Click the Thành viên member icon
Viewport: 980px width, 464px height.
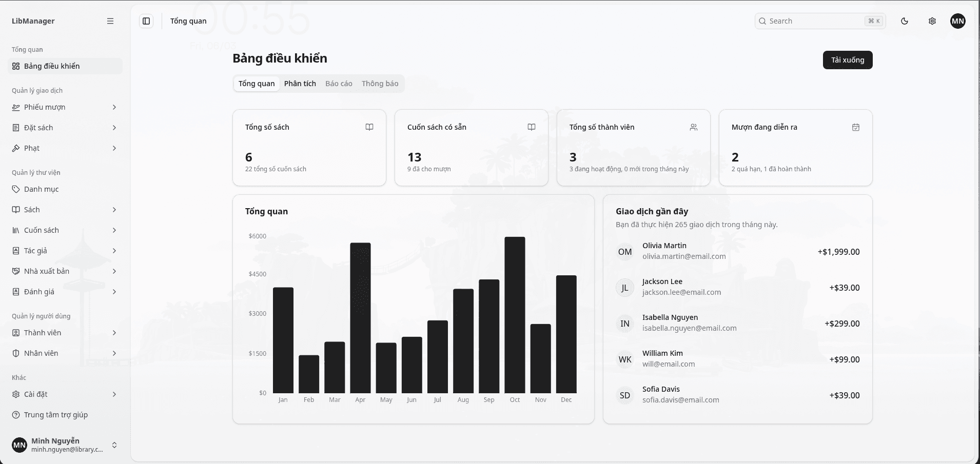click(x=16, y=333)
